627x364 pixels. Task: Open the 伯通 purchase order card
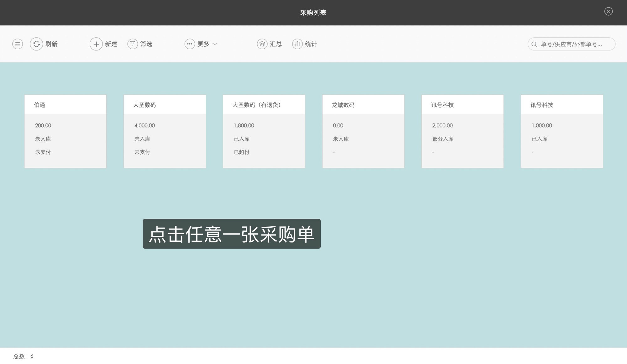pos(65,131)
